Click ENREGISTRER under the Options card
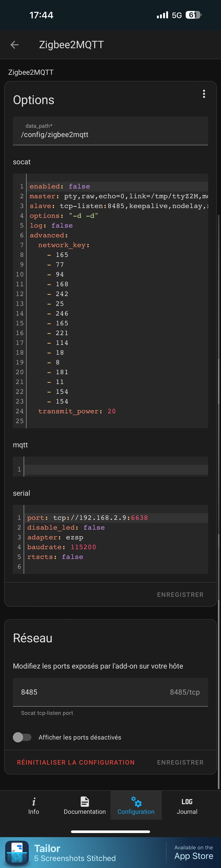221x868 pixels. 180,595
